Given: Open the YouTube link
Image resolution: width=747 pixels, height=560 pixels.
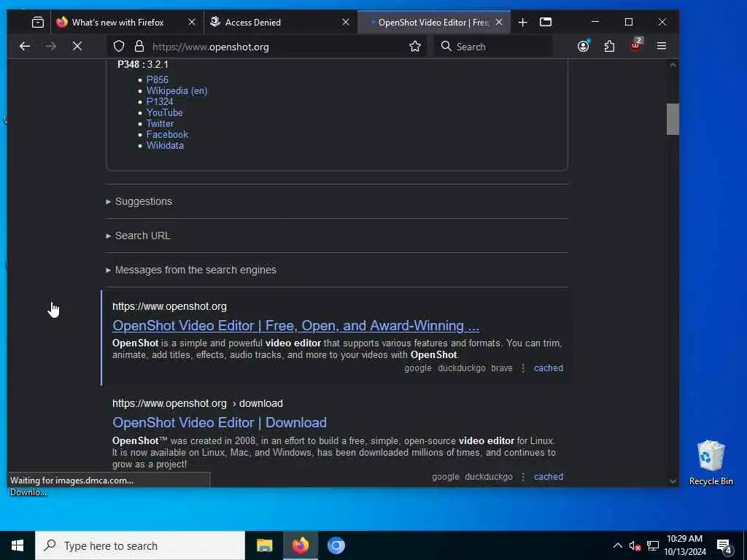Looking at the screenshot, I should pyautogui.click(x=164, y=112).
